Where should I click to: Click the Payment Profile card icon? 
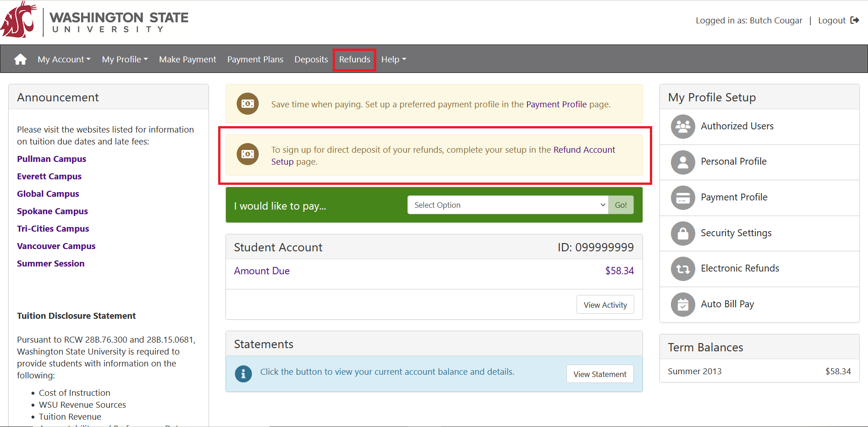(x=682, y=198)
